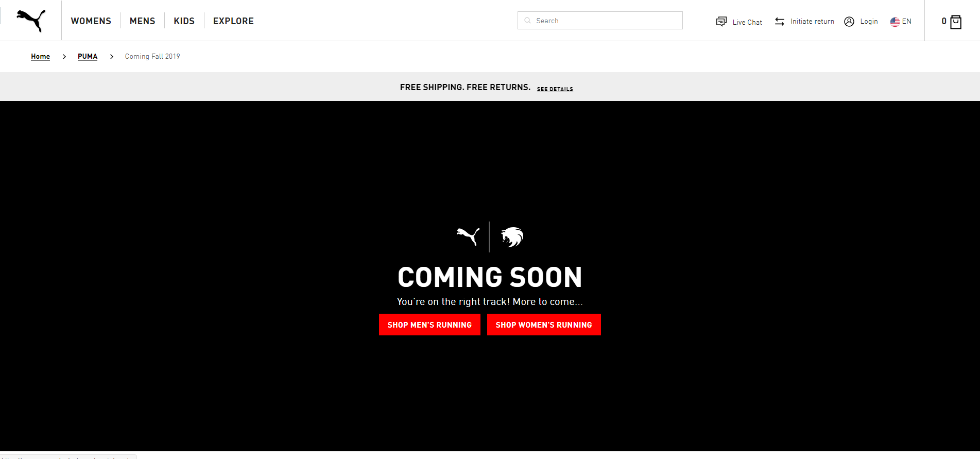Click the cart item count 0
The width and height of the screenshot is (980, 459).
point(944,21)
